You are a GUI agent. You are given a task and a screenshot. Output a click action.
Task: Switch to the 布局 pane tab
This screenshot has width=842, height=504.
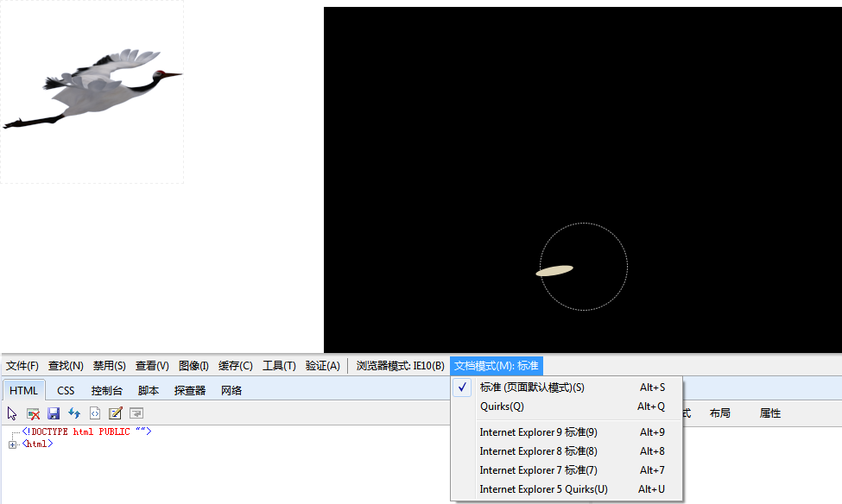[x=719, y=413]
